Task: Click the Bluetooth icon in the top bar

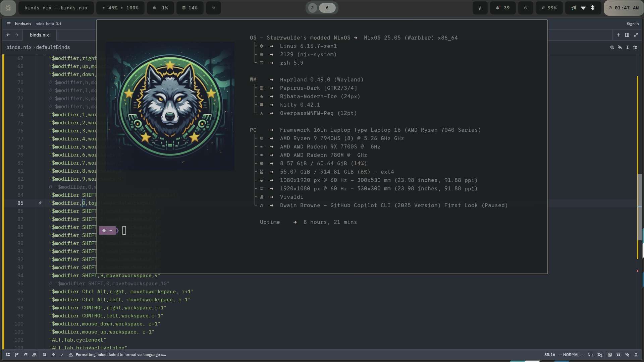Action: point(593,8)
